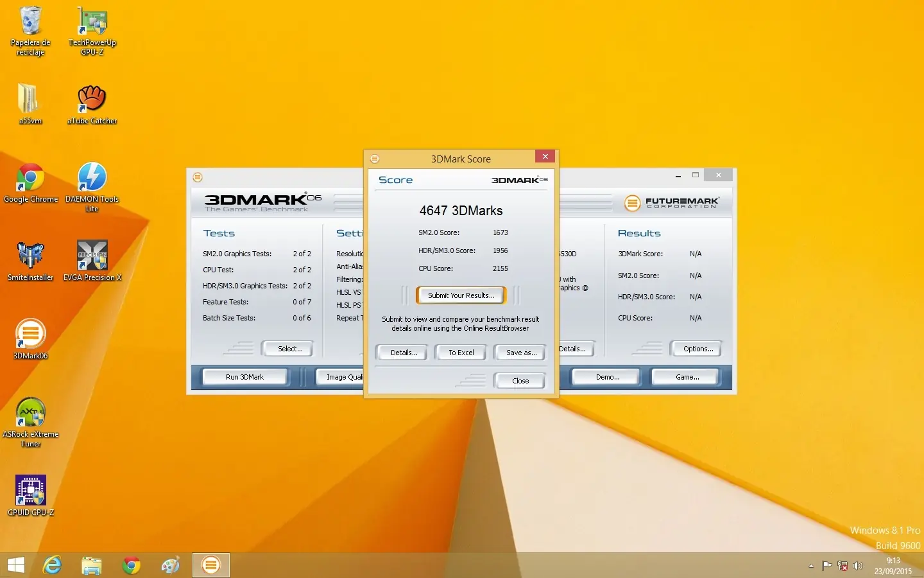Click the 'CPU Test:' label in Tests
Screen dimensions: 924x578
[218, 270]
